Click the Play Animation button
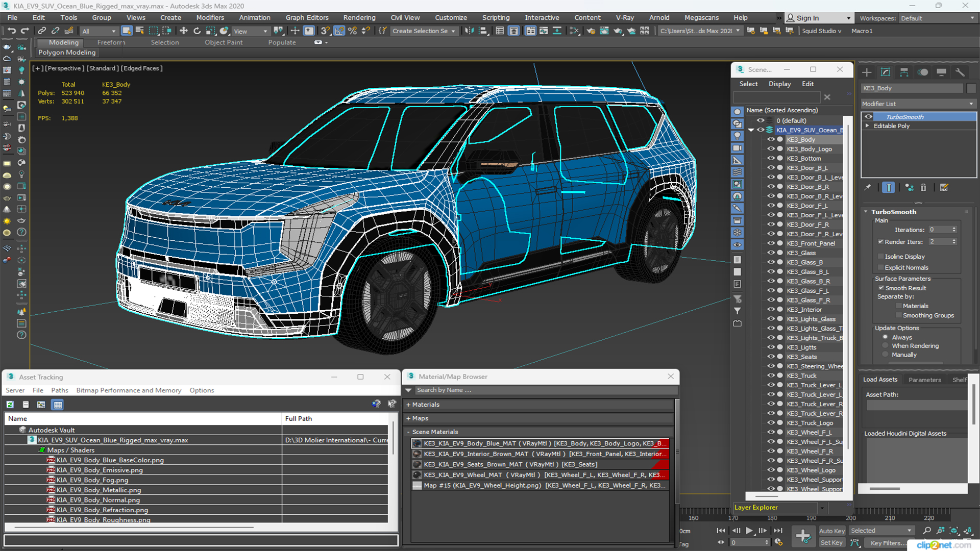The image size is (980, 551). click(749, 531)
